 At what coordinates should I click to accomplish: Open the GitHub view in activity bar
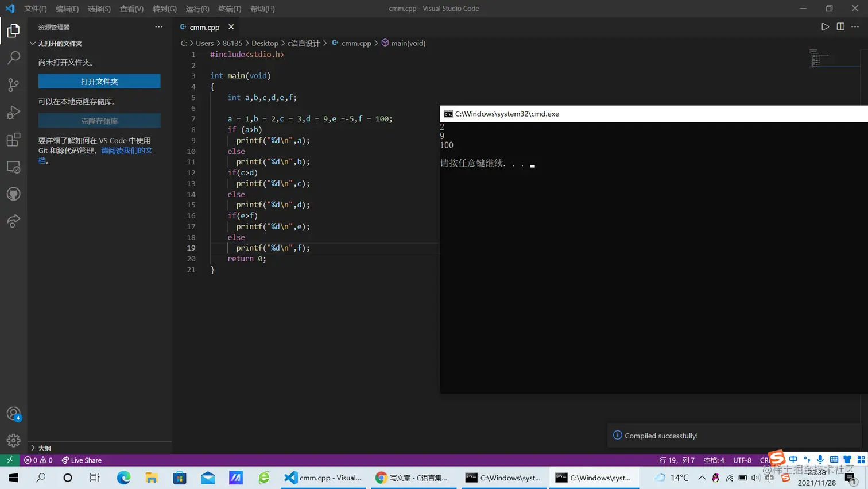click(13, 194)
